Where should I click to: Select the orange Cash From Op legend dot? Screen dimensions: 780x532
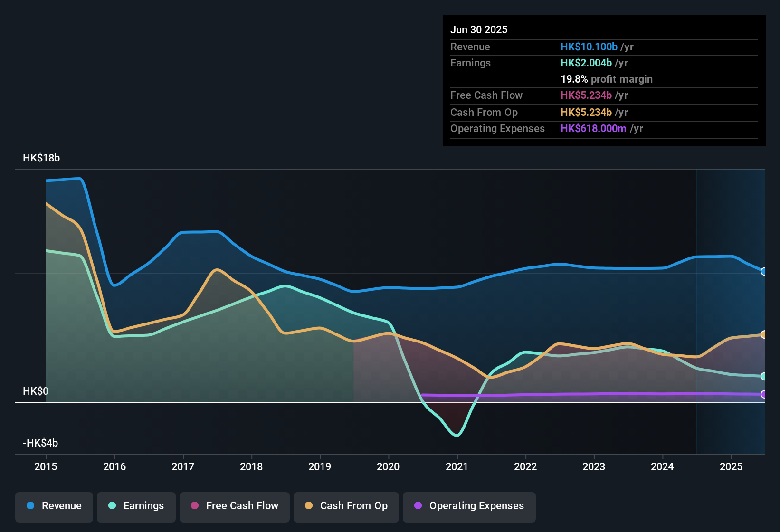tap(309, 506)
